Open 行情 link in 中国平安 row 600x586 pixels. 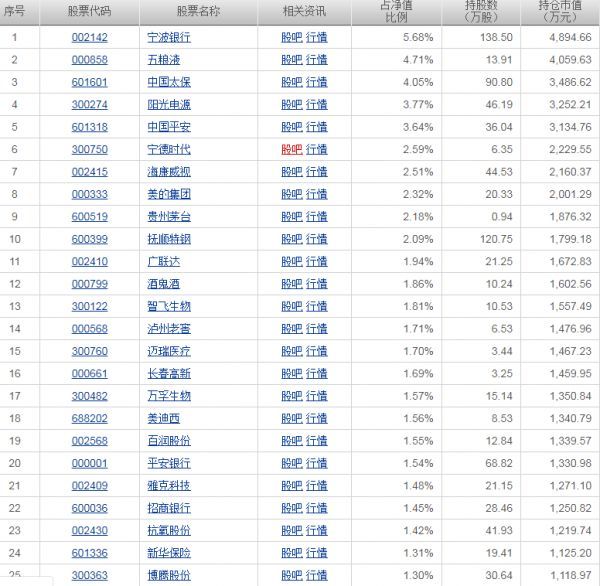pos(316,127)
